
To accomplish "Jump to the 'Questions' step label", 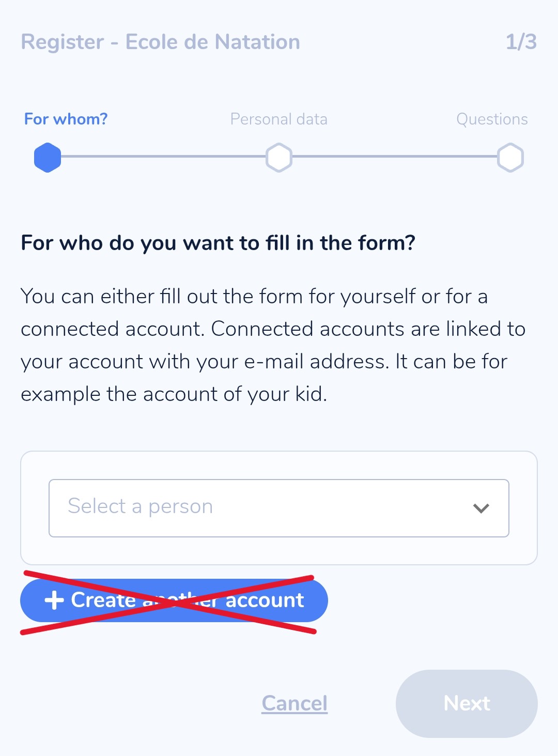I will tap(492, 119).
